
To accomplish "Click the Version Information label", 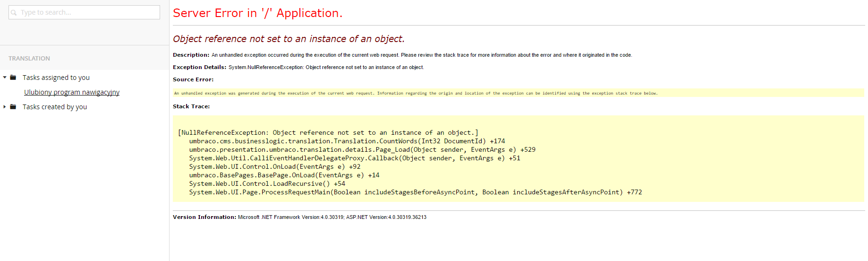I will pos(204,217).
